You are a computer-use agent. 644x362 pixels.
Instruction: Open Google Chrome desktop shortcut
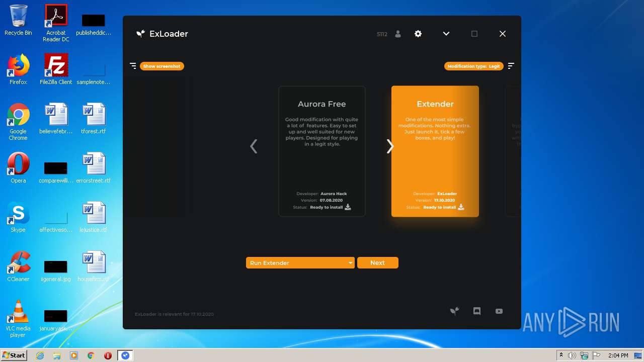click(x=18, y=122)
